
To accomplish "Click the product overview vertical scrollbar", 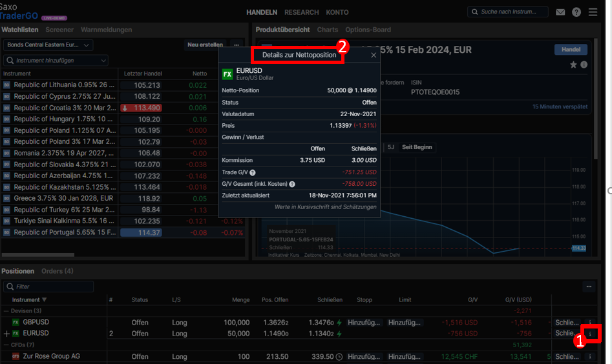I will pos(595,99).
